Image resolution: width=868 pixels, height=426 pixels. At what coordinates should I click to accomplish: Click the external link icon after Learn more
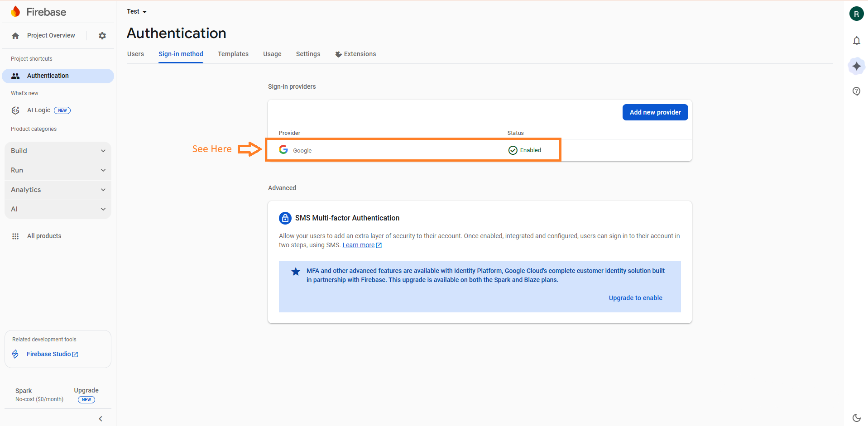pyautogui.click(x=379, y=245)
